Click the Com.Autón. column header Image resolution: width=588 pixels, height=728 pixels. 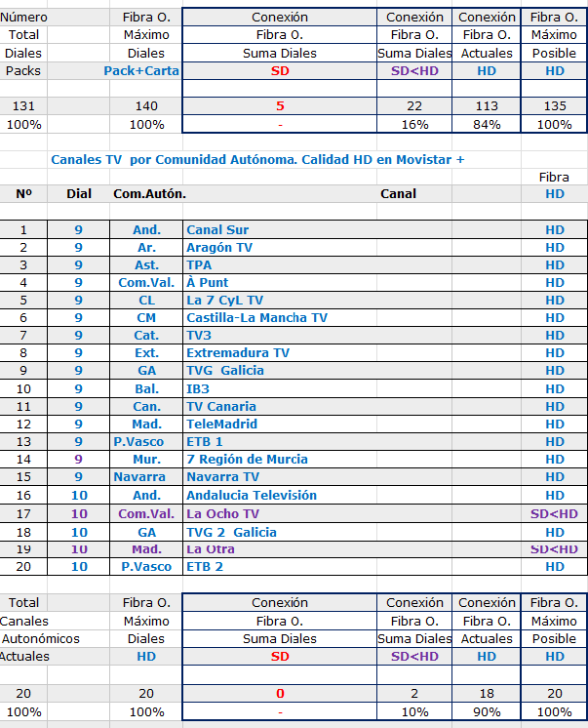pyautogui.click(x=147, y=194)
